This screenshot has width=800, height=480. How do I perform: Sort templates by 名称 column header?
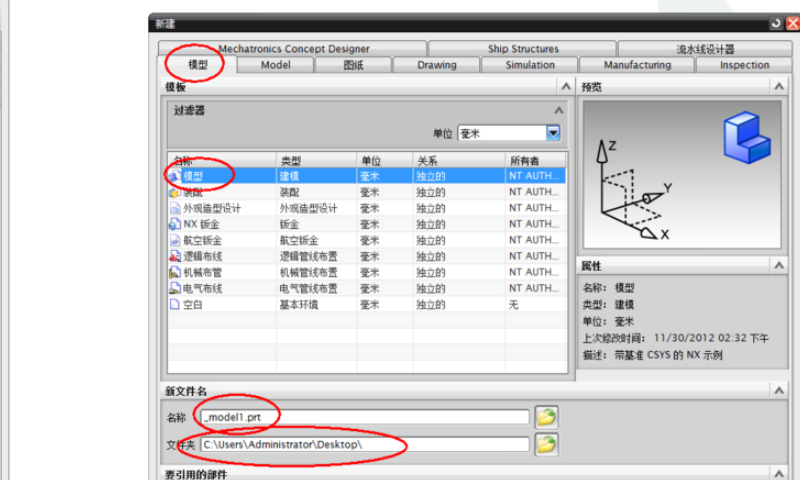pos(222,161)
